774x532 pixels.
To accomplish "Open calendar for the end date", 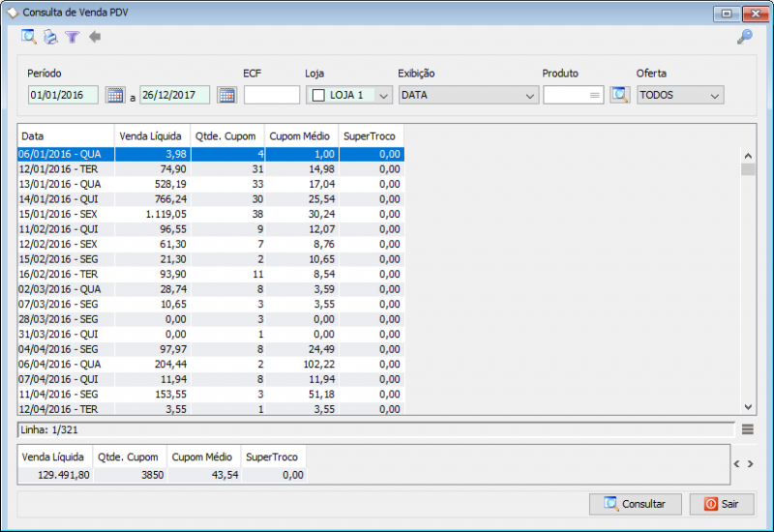I will tap(227, 95).
